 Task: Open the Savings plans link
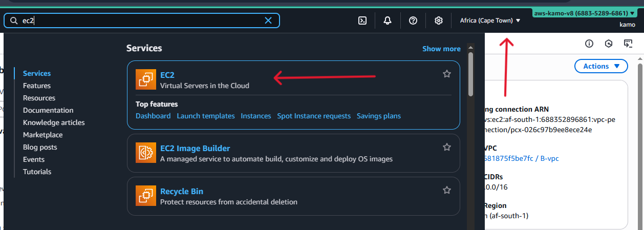point(379,116)
